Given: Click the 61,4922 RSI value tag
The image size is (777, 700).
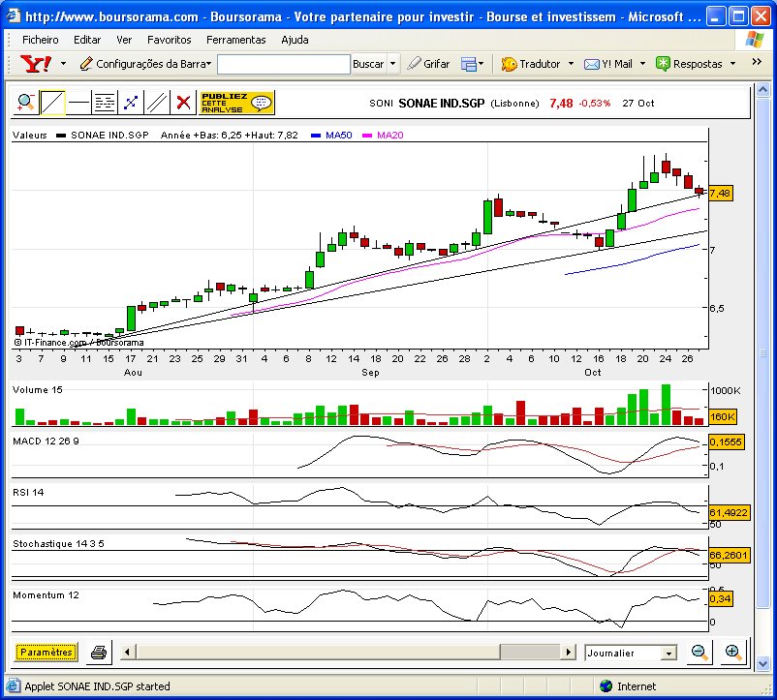Looking at the screenshot, I should pos(729,512).
